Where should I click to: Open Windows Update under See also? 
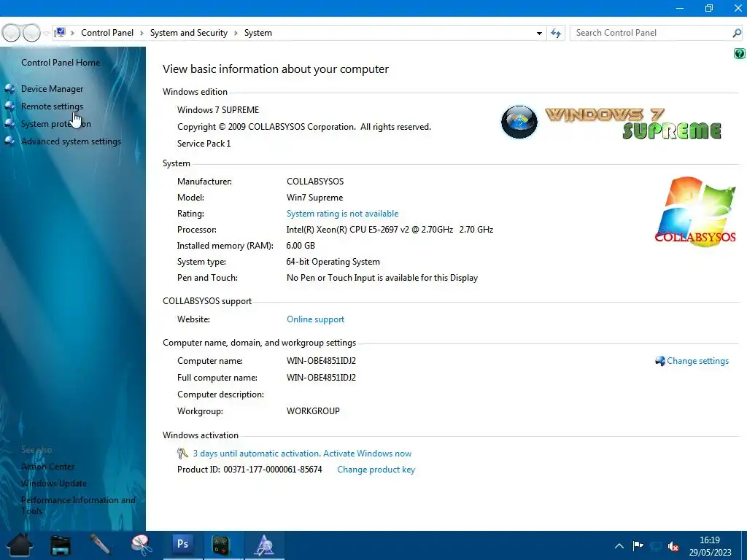click(x=54, y=483)
